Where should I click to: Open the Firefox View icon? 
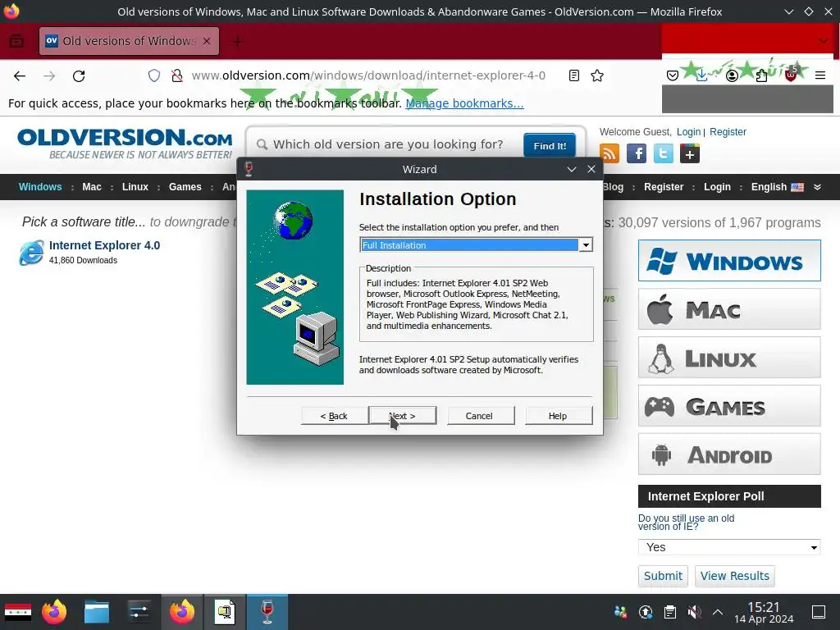click(16, 41)
